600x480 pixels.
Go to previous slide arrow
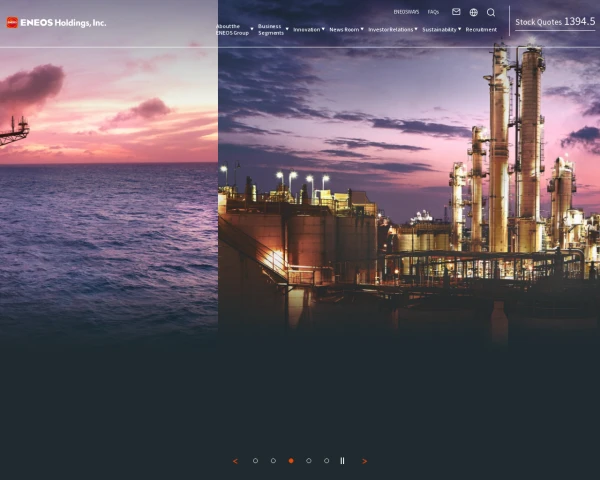pyautogui.click(x=235, y=461)
